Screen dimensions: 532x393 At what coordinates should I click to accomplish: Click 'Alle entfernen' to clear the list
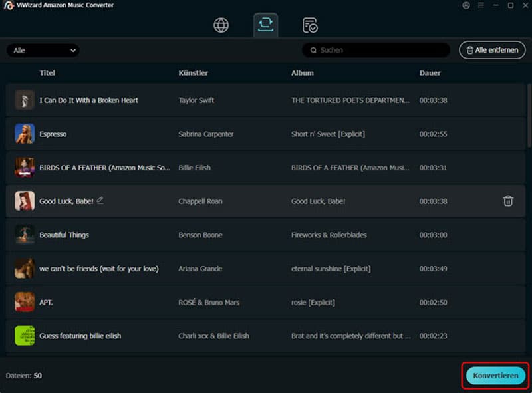point(492,50)
